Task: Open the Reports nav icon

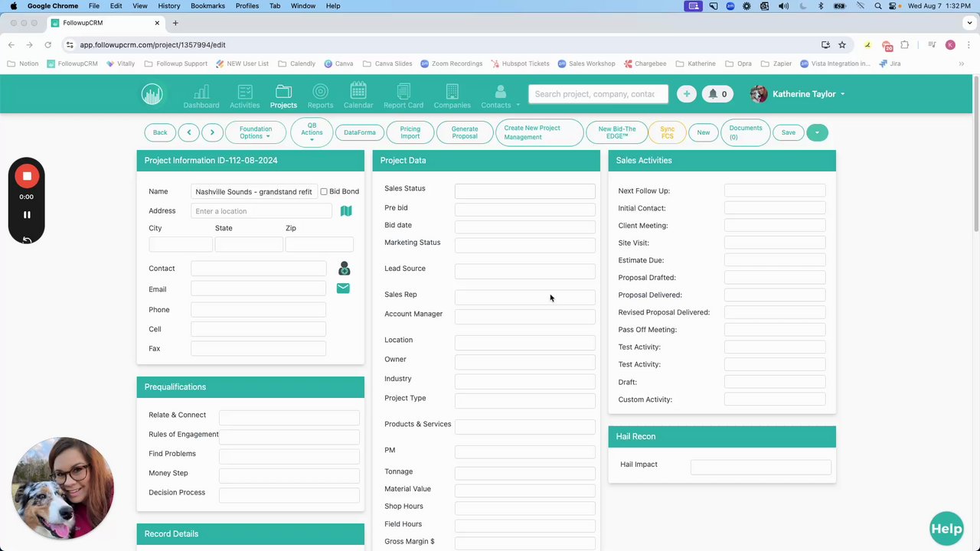Action: click(x=320, y=96)
